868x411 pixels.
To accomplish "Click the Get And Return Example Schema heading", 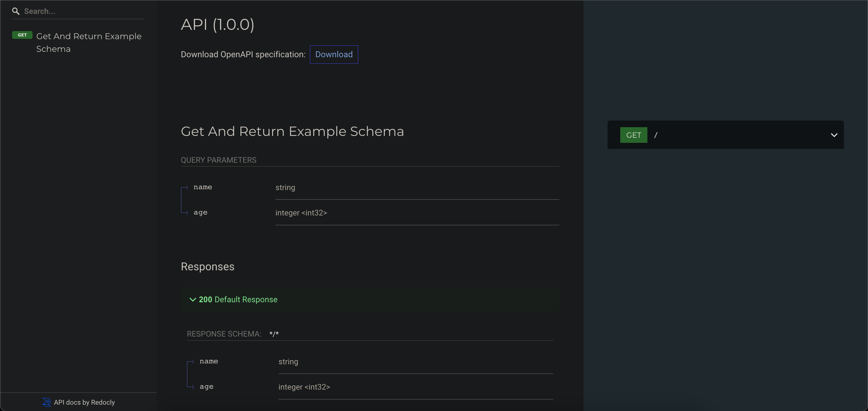I will tap(292, 131).
